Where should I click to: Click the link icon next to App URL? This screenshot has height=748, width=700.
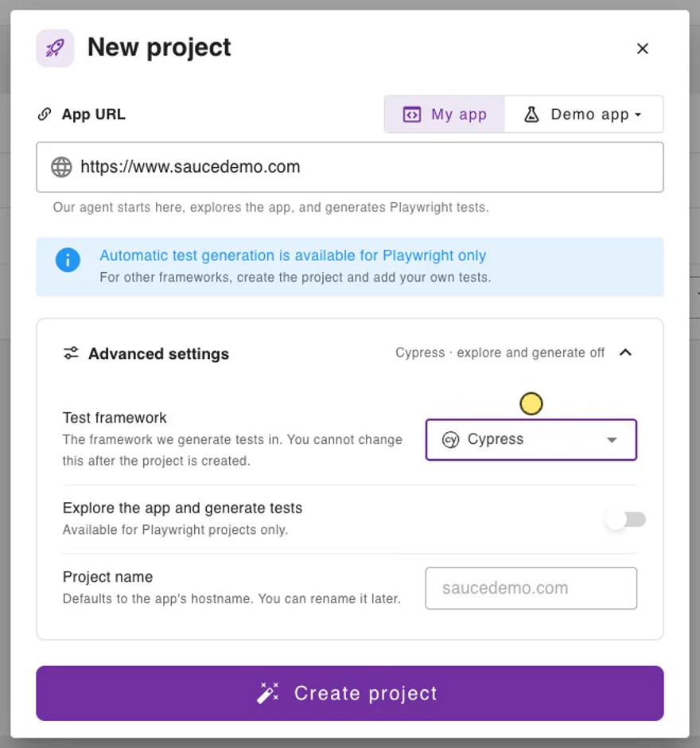(x=45, y=115)
